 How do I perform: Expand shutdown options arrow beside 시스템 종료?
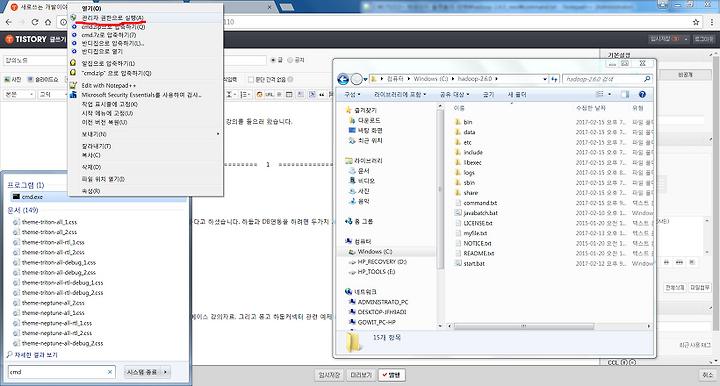tap(165, 372)
